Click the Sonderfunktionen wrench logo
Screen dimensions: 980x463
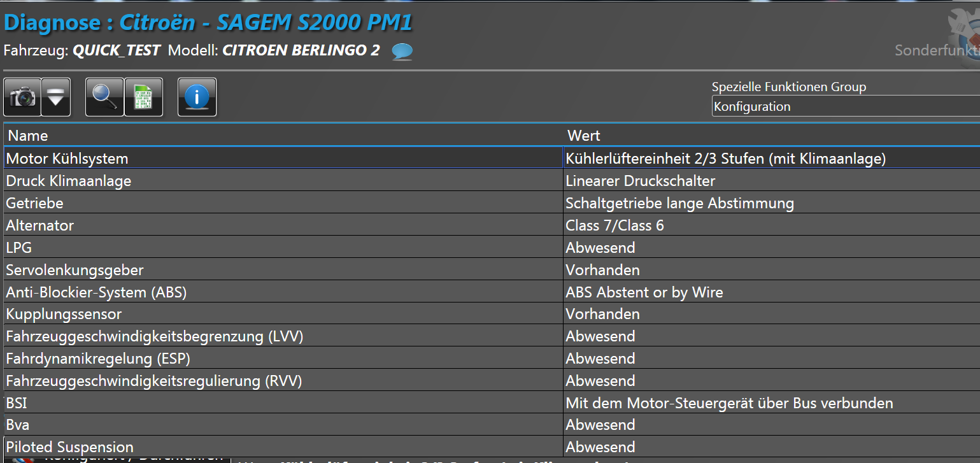pos(963,32)
